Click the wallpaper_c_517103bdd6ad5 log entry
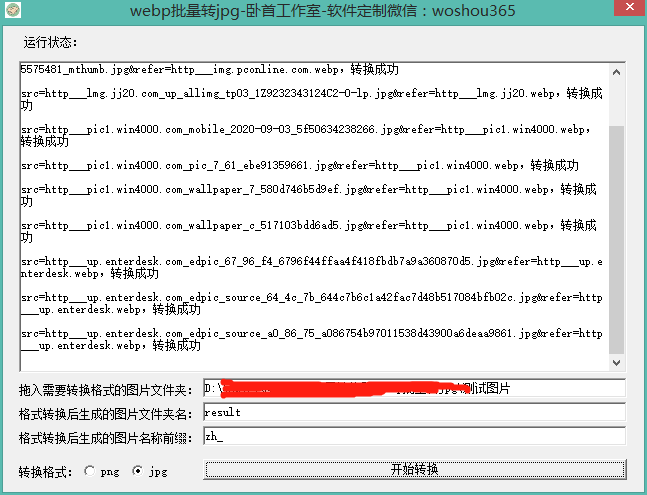Image resolution: width=647 pixels, height=495 pixels. click(309, 231)
